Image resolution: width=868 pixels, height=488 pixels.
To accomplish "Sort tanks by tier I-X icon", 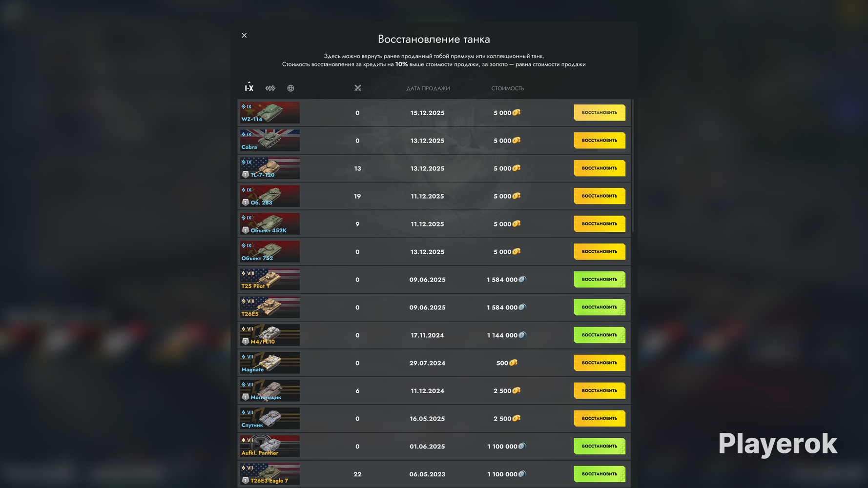I will [x=249, y=88].
